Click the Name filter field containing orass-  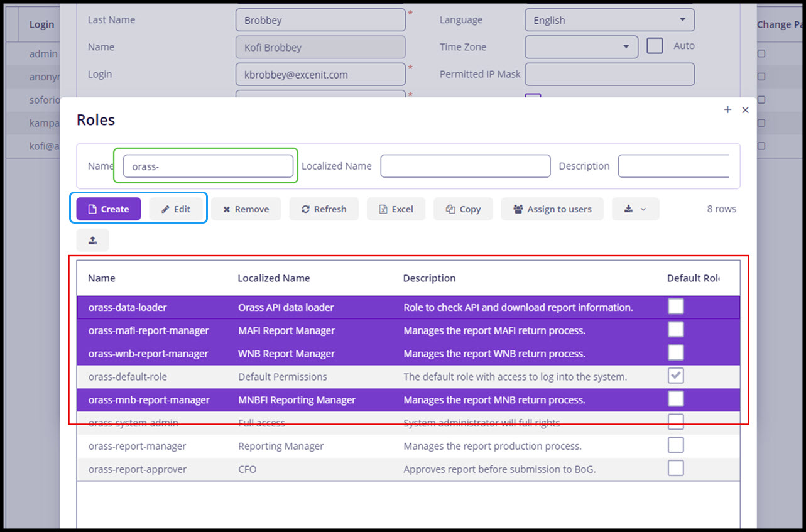[207, 165]
